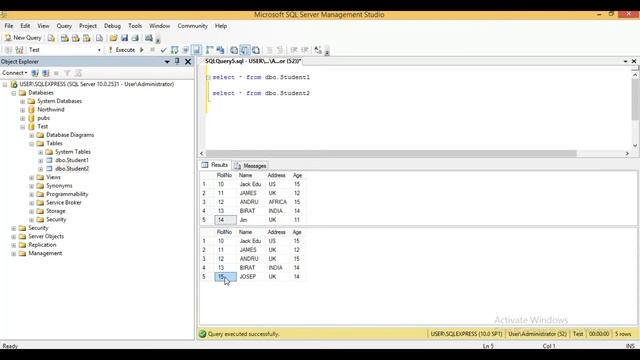Switch output to Results to File
The width and height of the screenshot is (640, 360).
coord(256,50)
